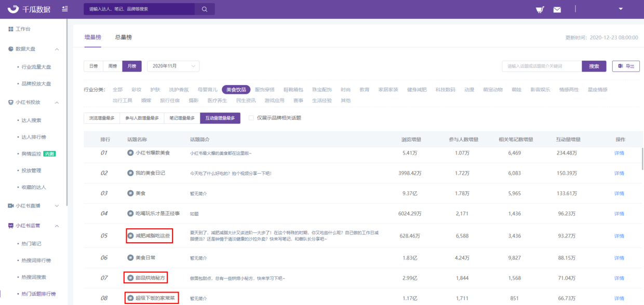
Task: Click the 数据大盘 globe icon in the sidebar
Action: click(10, 50)
